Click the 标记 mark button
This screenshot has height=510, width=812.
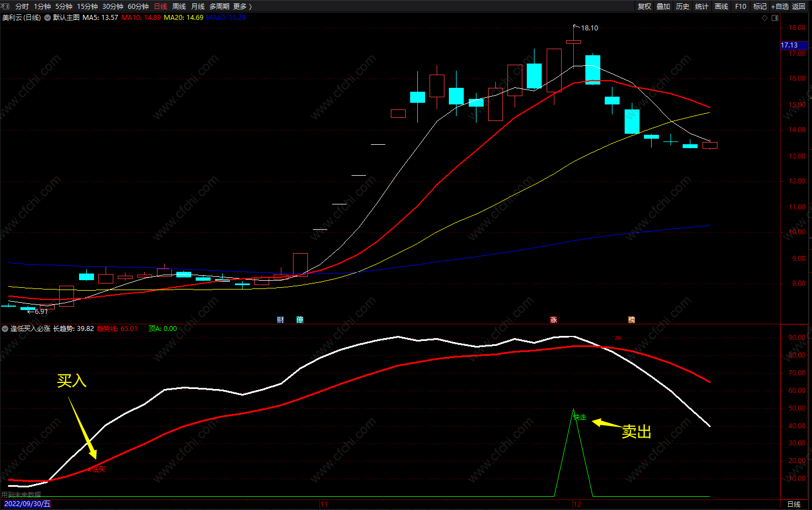coord(760,7)
